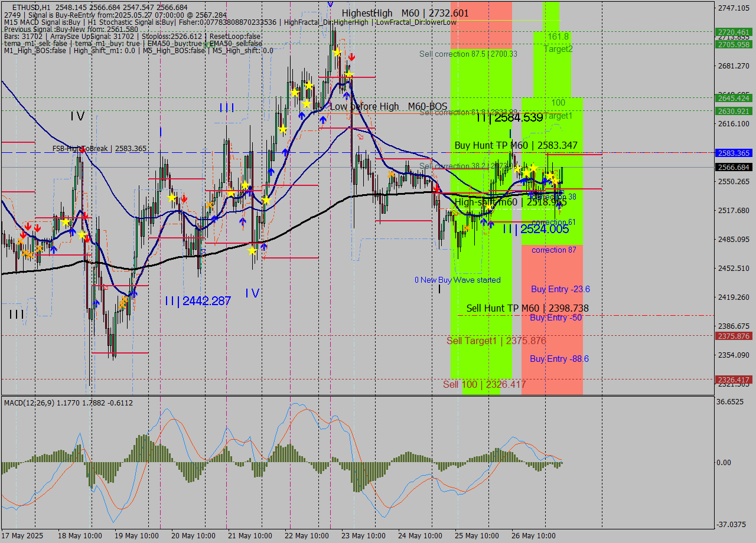
Task: Click the red 2375.876 price tag on the axis
Action: click(x=732, y=336)
